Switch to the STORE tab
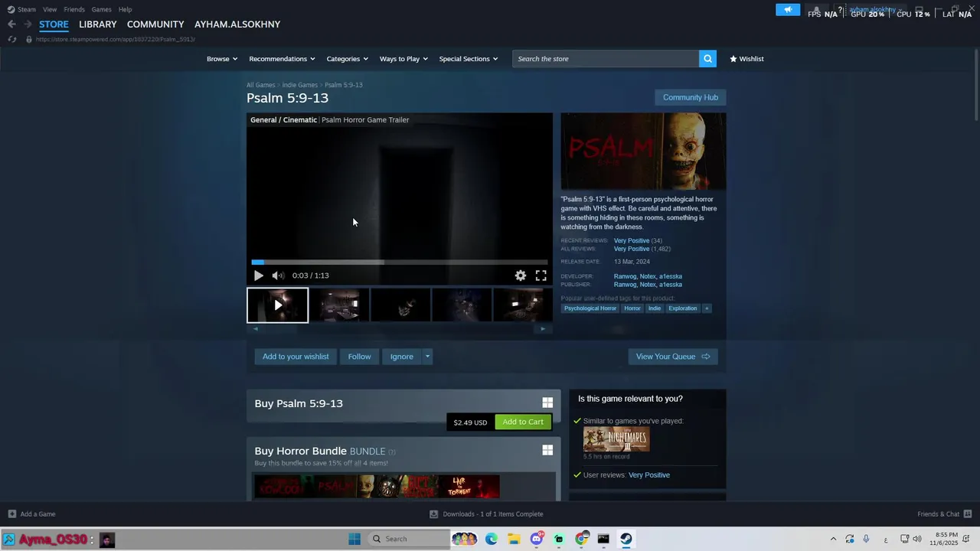The height and width of the screenshot is (551, 980). pos(54,24)
